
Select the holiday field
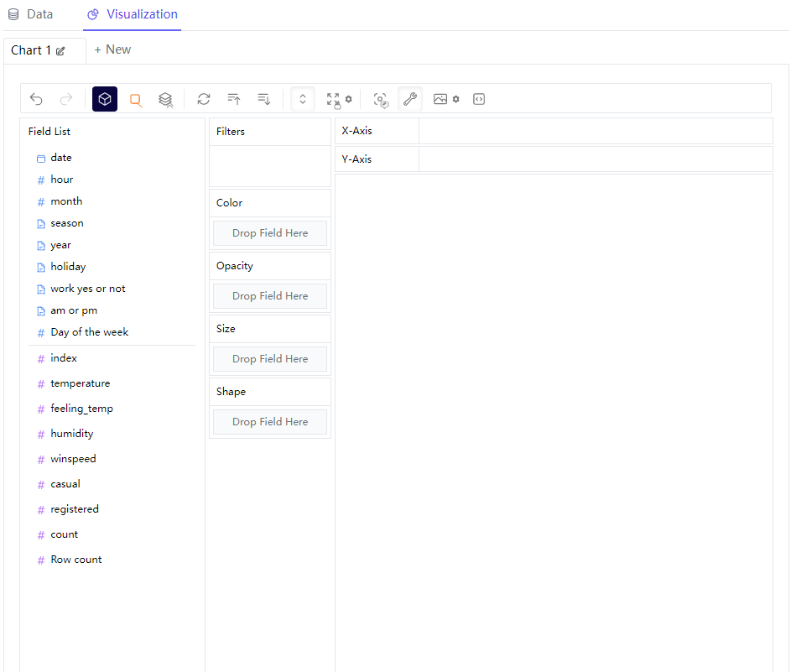coord(68,267)
